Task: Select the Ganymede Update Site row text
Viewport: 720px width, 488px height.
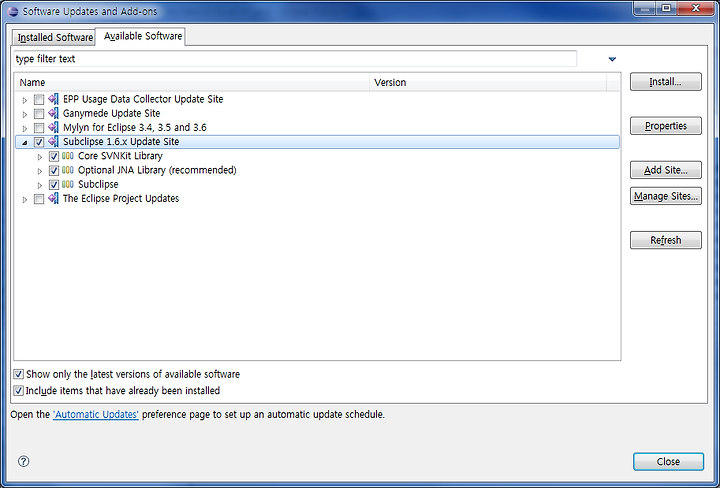Action: 112,113
